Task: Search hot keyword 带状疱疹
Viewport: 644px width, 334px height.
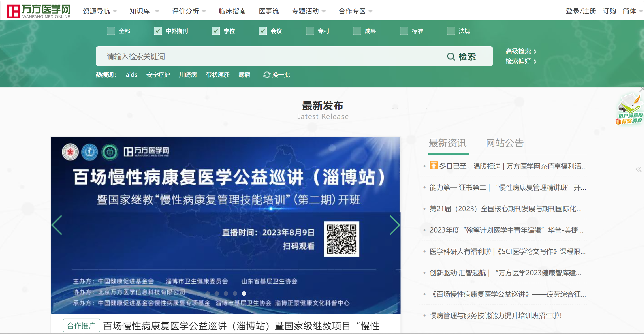Action: [217, 75]
